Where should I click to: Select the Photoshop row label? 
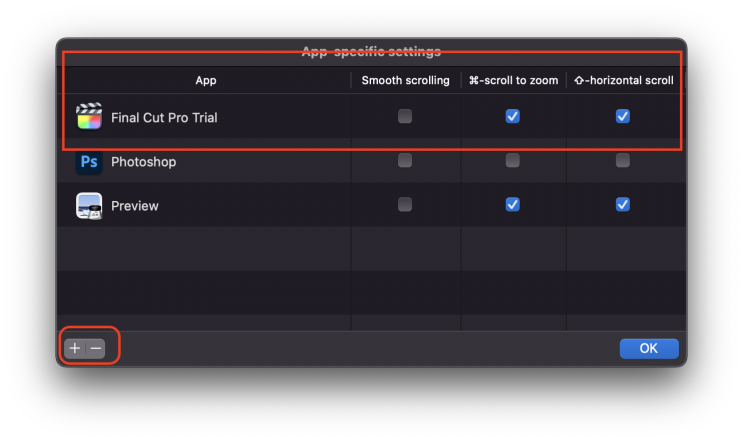pyautogui.click(x=143, y=162)
